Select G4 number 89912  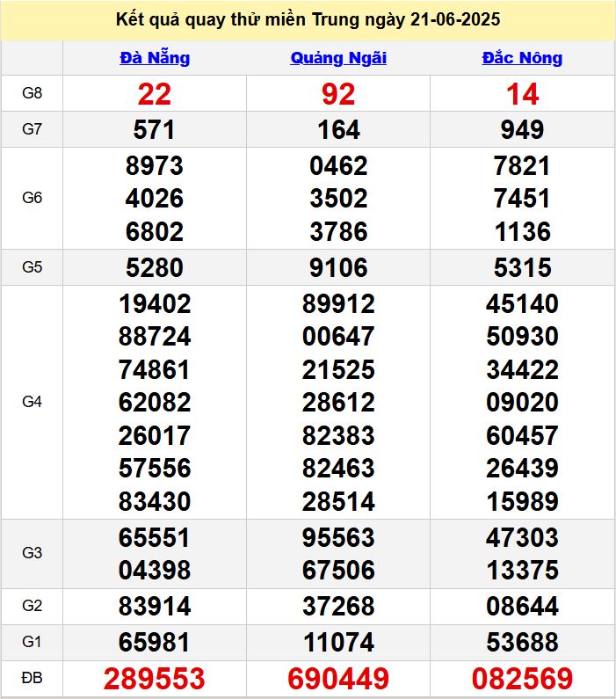pyautogui.click(x=338, y=304)
